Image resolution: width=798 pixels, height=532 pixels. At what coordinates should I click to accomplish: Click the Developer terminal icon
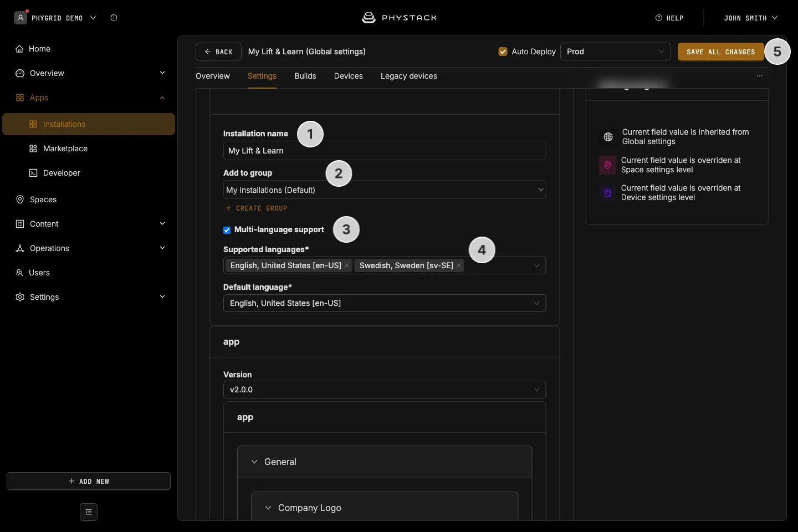coord(33,173)
